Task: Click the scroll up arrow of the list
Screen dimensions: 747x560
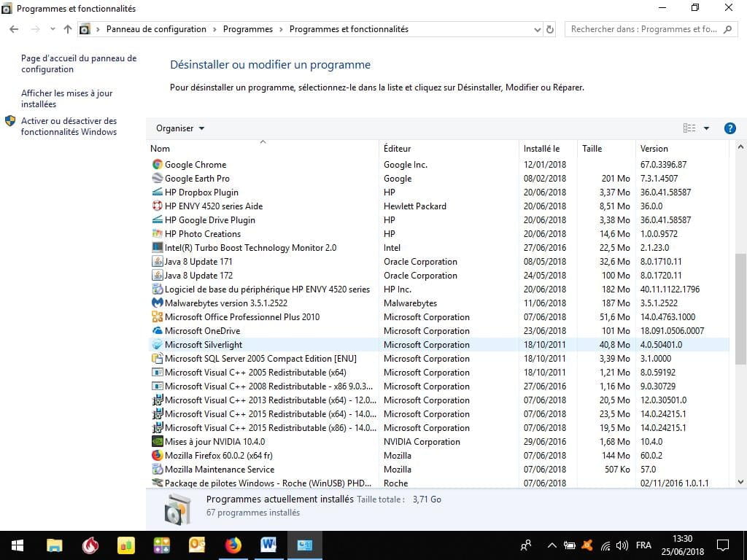Action: [740, 147]
